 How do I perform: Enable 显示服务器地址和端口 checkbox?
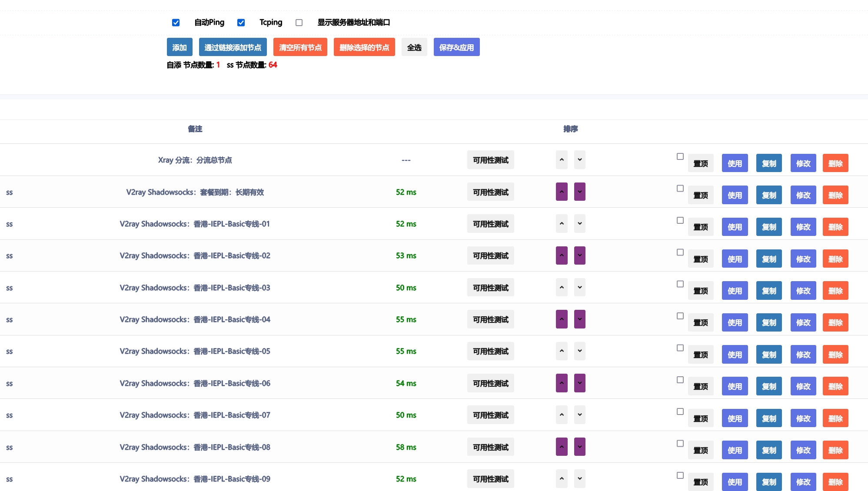coord(299,23)
